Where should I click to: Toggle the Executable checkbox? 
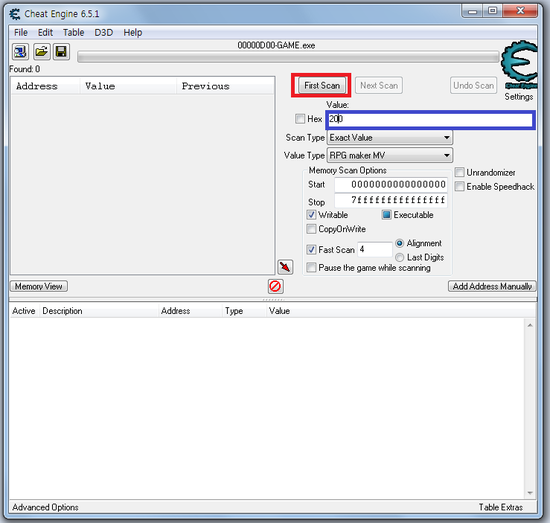click(386, 215)
